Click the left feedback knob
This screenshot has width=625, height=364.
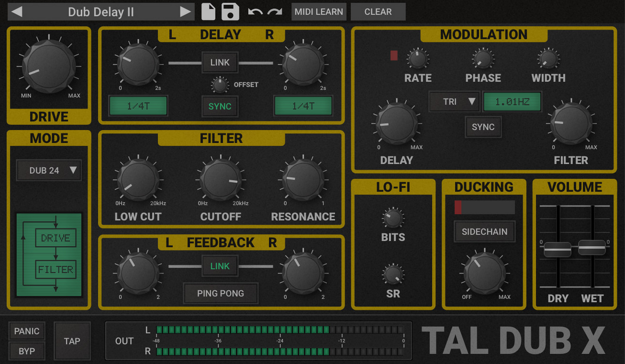point(138,273)
